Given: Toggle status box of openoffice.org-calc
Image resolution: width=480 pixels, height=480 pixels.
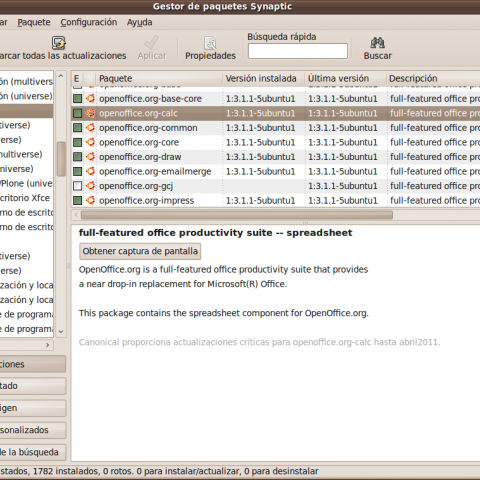Looking at the screenshot, I should pyautogui.click(x=78, y=113).
